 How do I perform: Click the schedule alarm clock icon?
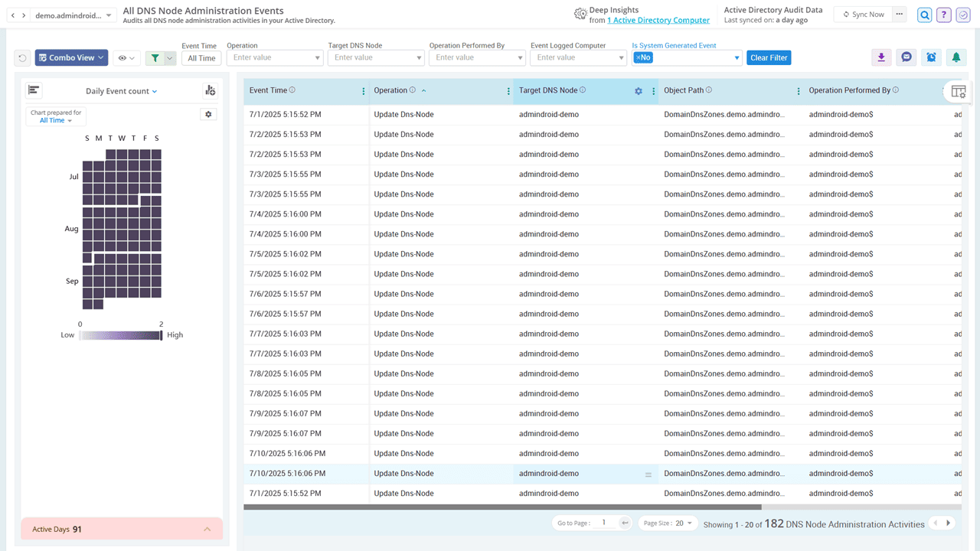[x=931, y=57]
